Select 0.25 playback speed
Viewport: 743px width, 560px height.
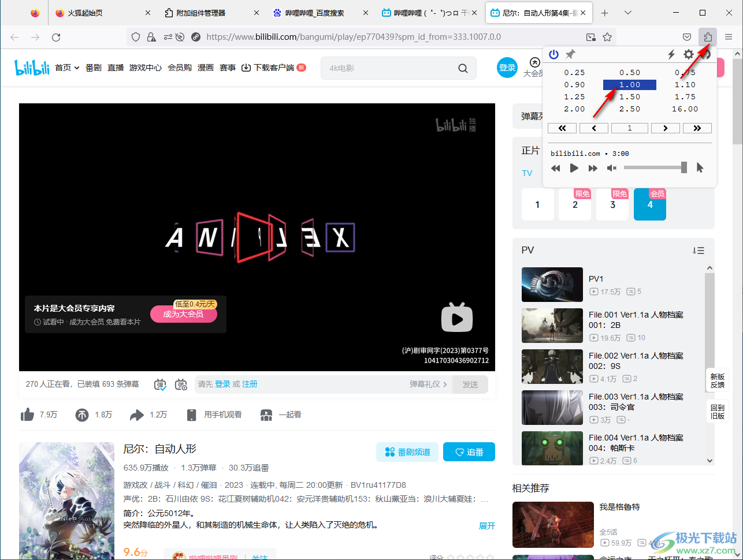point(574,73)
